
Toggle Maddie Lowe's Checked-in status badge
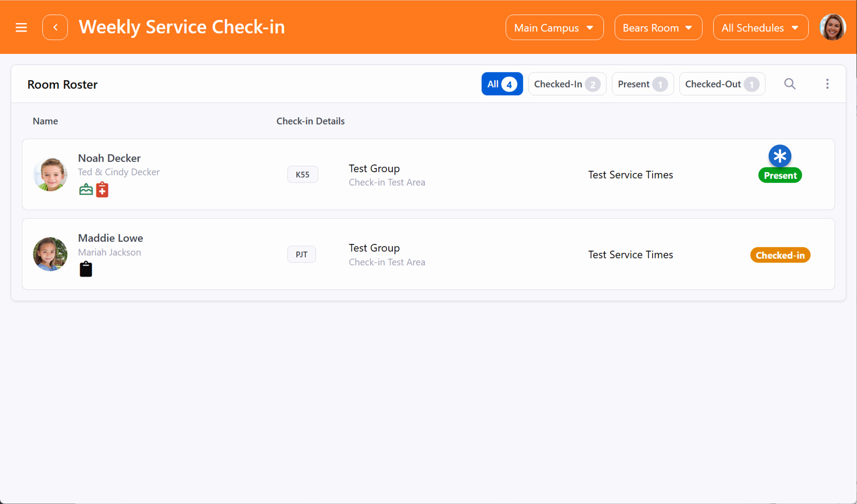780,255
